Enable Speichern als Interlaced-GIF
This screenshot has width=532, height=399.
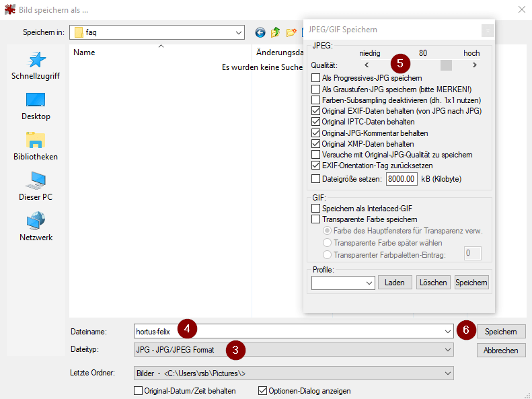[x=316, y=209]
